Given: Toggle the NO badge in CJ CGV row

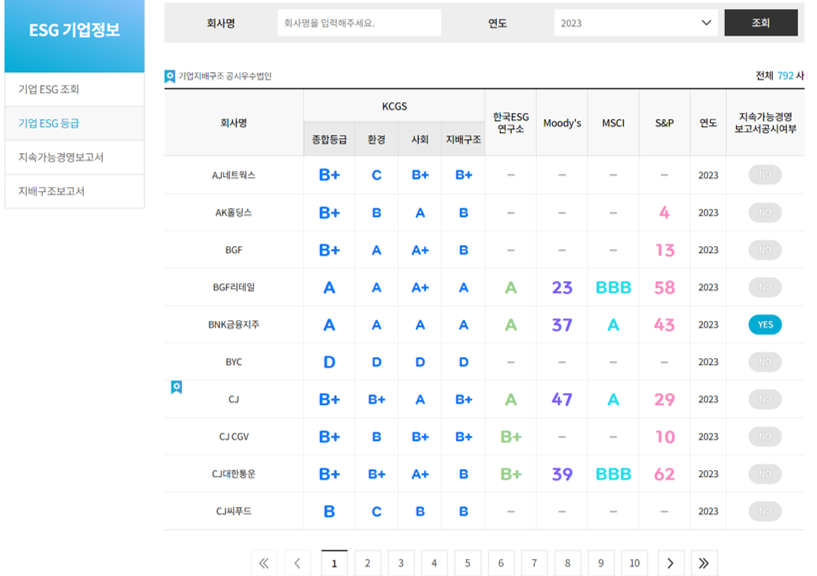Looking at the screenshot, I should click(x=765, y=436).
